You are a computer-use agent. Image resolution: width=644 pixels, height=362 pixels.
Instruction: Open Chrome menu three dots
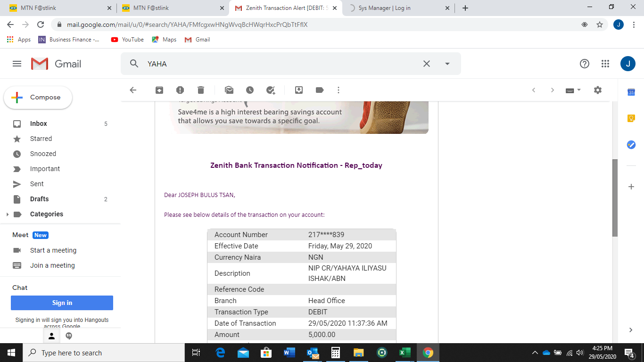tap(634, 25)
